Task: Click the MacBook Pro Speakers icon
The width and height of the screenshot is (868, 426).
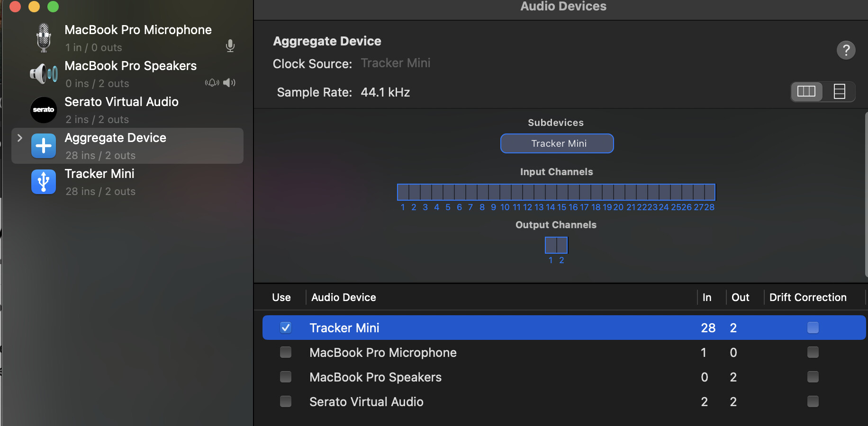Action: [44, 74]
